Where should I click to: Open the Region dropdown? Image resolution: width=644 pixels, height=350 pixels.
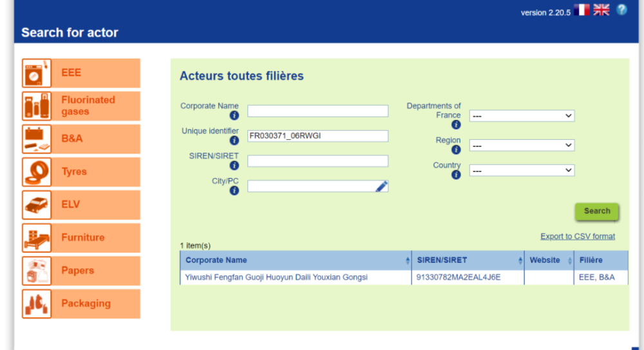click(x=522, y=145)
